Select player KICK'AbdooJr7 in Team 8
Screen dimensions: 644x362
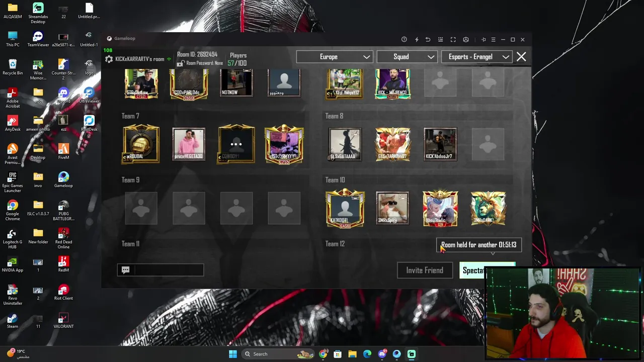pos(440,144)
